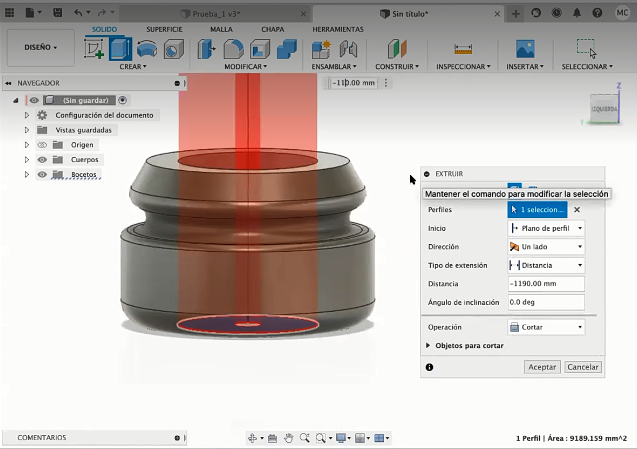Open a new design tab with plus

[x=515, y=13]
